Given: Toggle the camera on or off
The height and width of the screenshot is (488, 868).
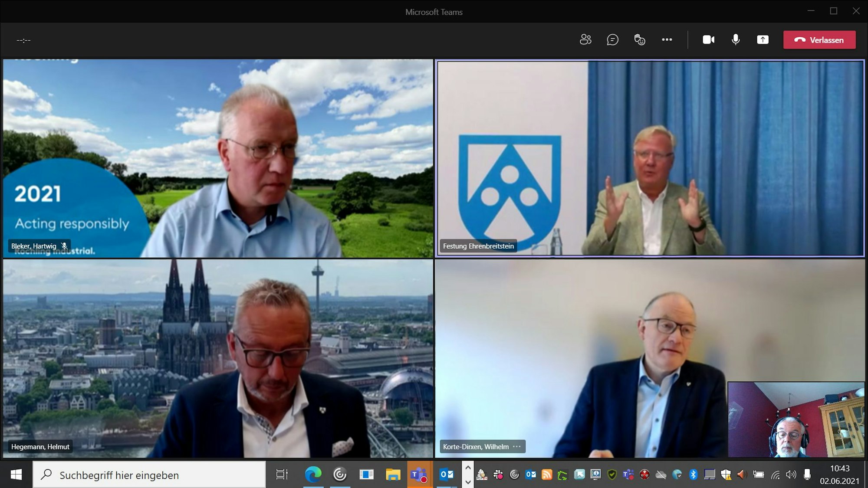Looking at the screenshot, I should (708, 39).
